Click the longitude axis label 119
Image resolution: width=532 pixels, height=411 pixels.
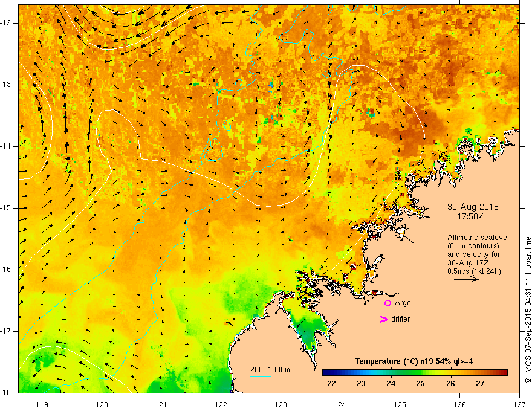pos(42,404)
